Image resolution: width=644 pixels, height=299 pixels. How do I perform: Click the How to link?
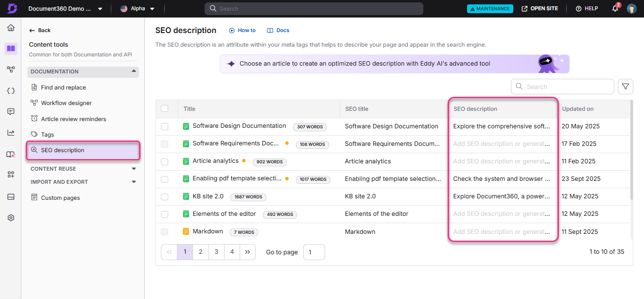coord(242,30)
